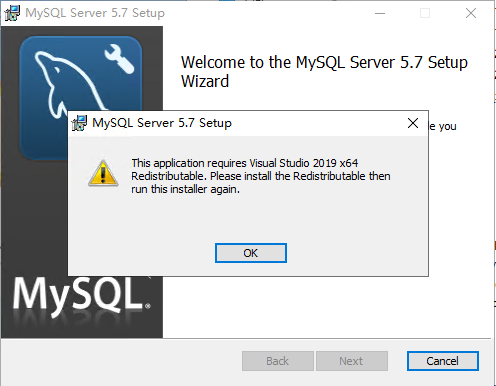Click the greyed-out Next button

point(352,361)
